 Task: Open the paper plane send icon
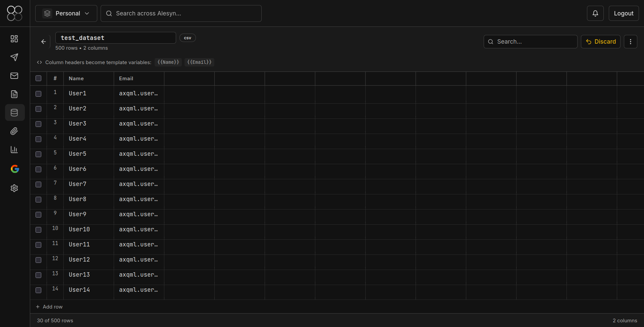pyautogui.click(x=14, y=57)
